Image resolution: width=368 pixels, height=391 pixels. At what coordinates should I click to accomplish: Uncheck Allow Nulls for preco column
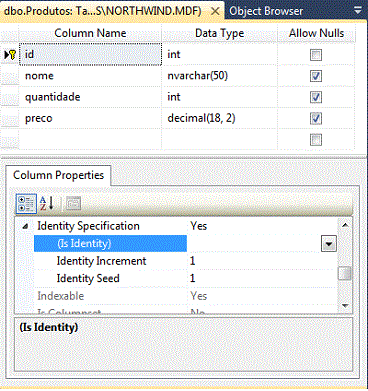pyautogui.click(x=316, y=118)
